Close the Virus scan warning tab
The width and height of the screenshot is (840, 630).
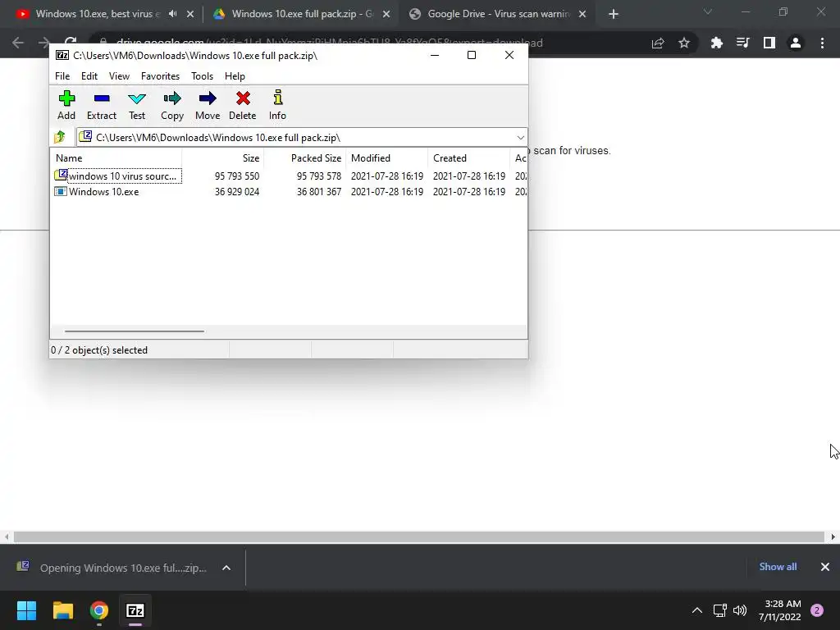pyautogui.click(x=582, y=14)
